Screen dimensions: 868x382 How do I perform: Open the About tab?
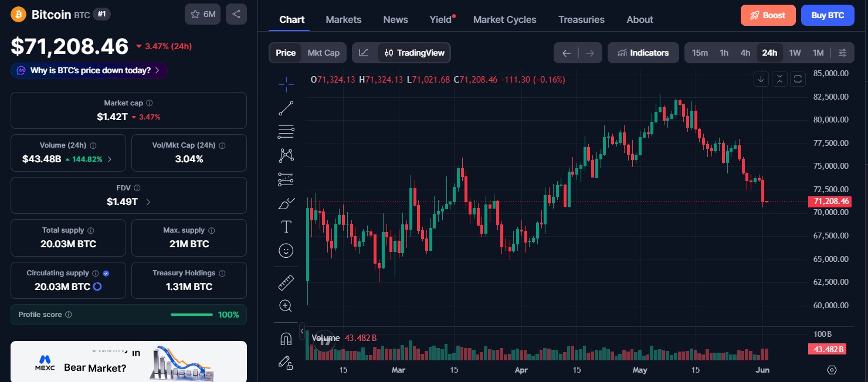pyautogui.click(x=640, y=19)
